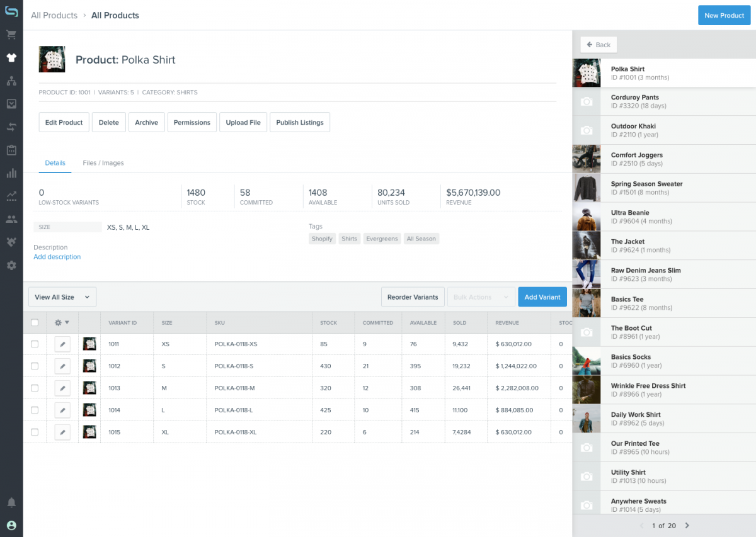756x537 pixels.
Task: Switch to the Files / Images tab
Action: pyautogui.click(x=103, y=162)
